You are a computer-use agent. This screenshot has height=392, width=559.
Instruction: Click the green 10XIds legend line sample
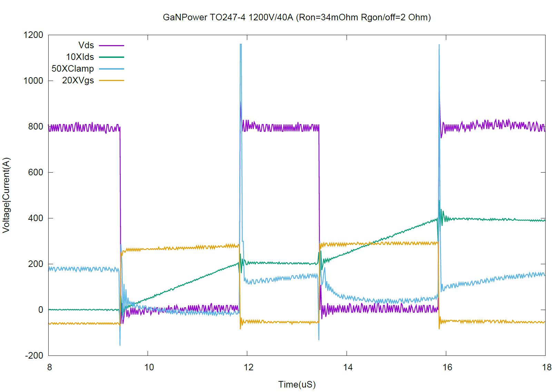pos(111,57)
